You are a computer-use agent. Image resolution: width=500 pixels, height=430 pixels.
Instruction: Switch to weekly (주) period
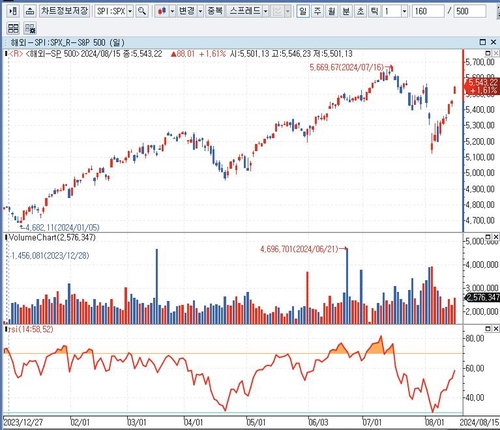point(317,11)
